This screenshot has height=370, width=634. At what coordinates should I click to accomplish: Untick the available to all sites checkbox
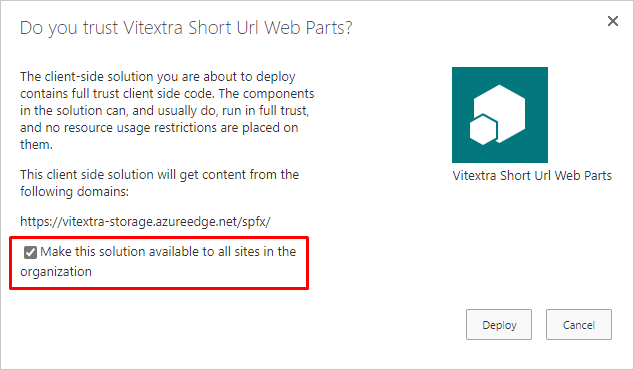tap(30, 252)
